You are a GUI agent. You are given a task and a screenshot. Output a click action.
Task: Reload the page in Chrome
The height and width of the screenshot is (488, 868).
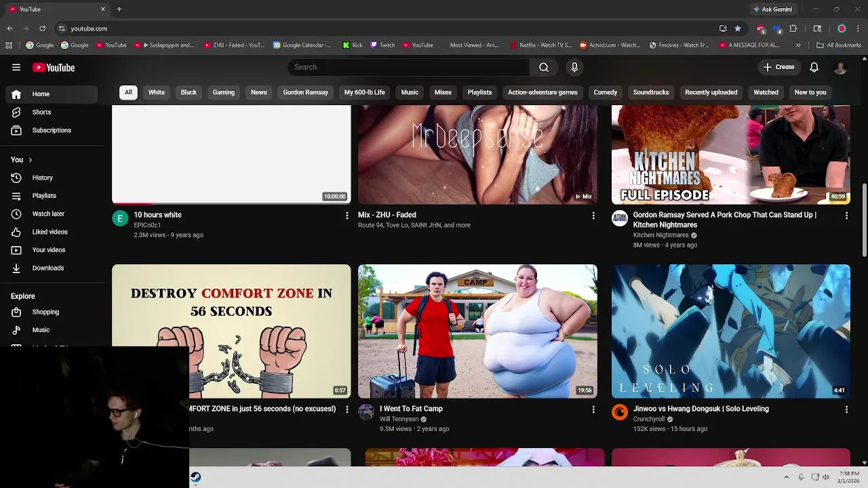click(x=42, y=28)
